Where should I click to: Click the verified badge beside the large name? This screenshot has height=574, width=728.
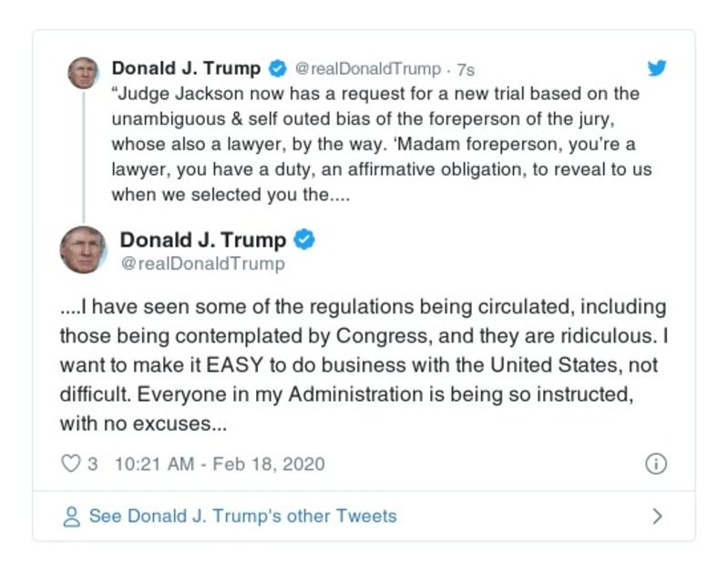pyautogui.click(x=305, y=240)
